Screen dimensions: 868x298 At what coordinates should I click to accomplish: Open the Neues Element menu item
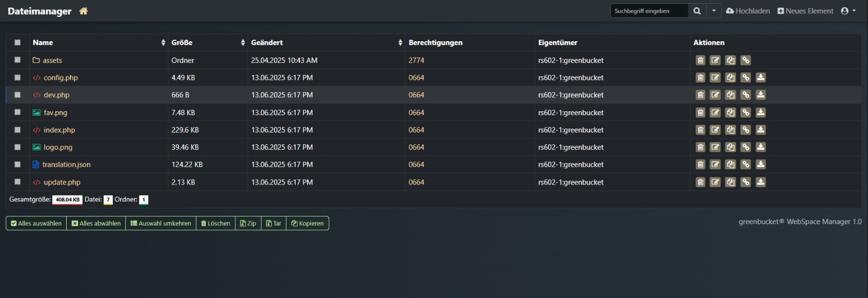click(805, 11)
